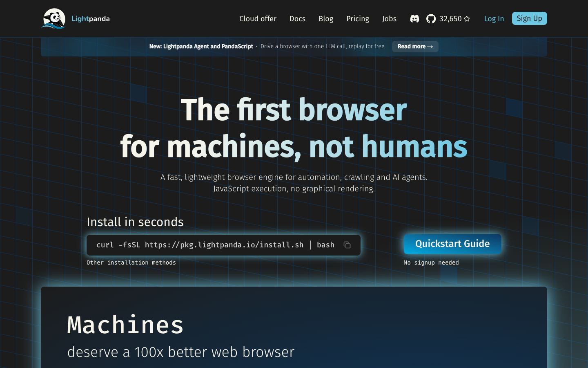Click the 'Install in seconds' heading
The image size is (588, 368).
click(135, 222)
